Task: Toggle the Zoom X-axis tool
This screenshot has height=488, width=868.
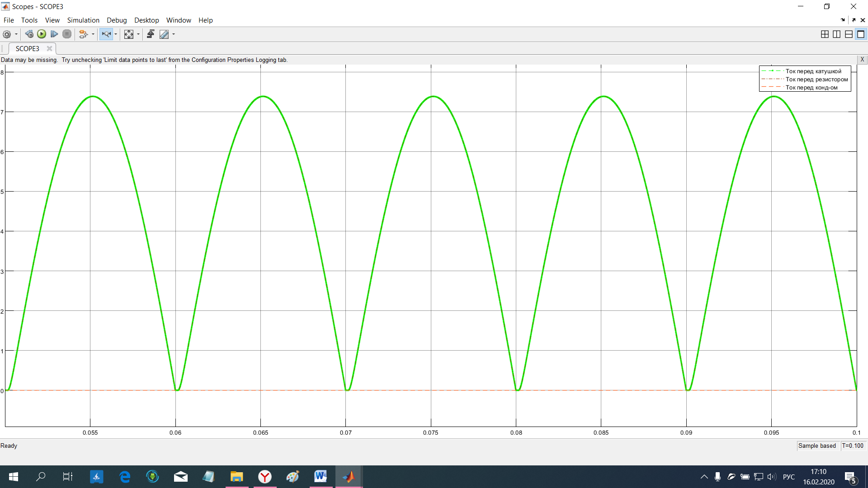Action: pyautogui.click(x=106, y=34)
